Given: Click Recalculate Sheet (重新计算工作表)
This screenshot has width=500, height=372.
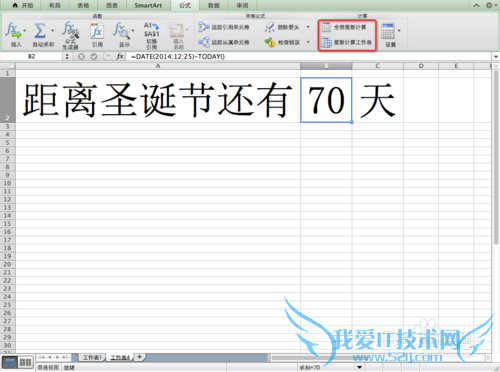Looking at the screenshot, I should 347,42.
